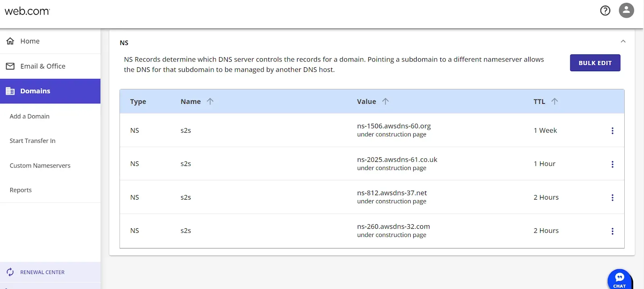
Task: Open options menu for ns-260.awsdns-32.com row
Action: pos(612,231)
